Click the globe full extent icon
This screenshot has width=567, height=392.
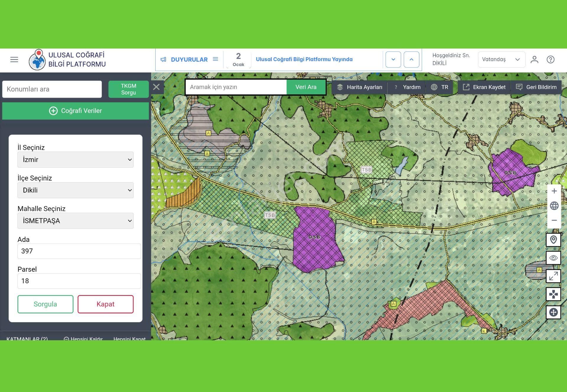(554, 206)
